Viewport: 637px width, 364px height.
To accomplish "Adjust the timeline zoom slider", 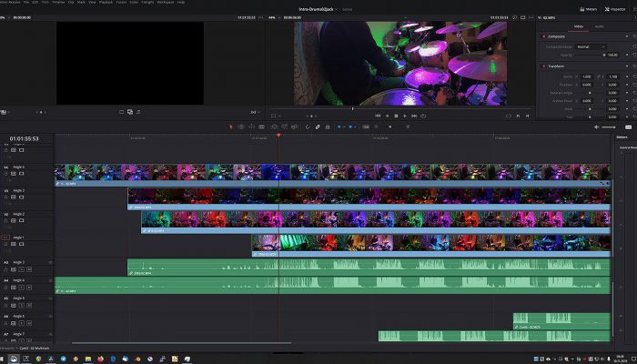I will [390, 126].
